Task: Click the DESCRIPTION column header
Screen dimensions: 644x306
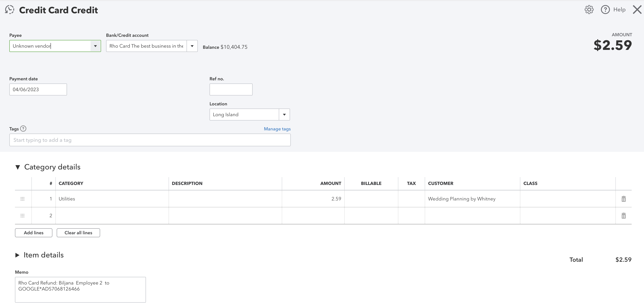Action: tap(187, 183)
